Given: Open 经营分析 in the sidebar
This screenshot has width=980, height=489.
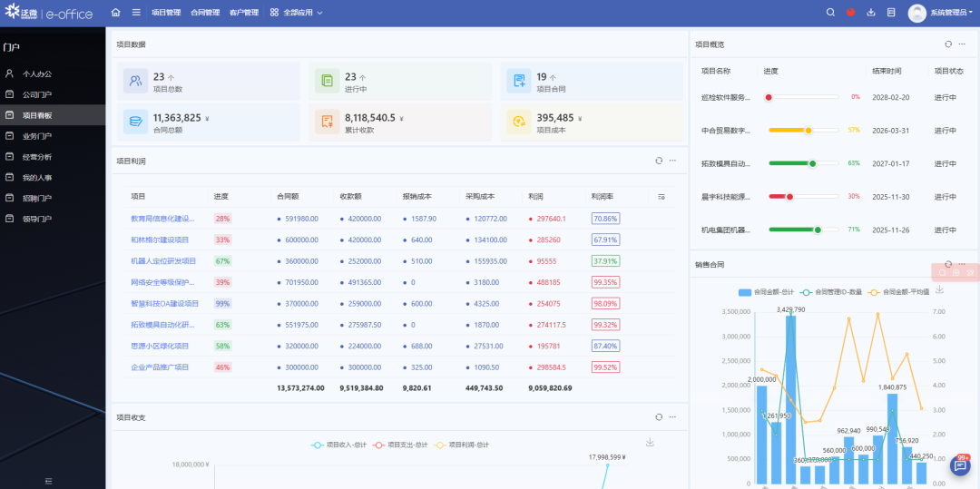Looking at the screenshot, I should coord(37,157).
